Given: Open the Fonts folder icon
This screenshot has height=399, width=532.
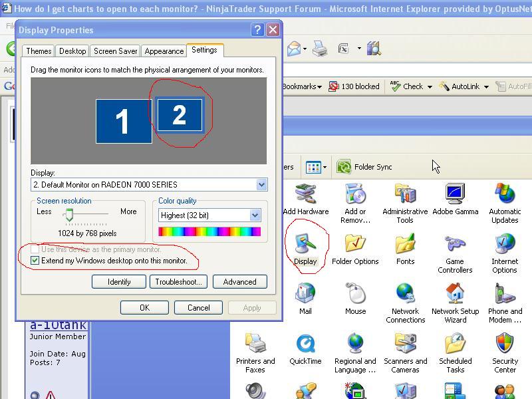Looking at the screenshot, I should pyautogui.click(x=405, y=249).
